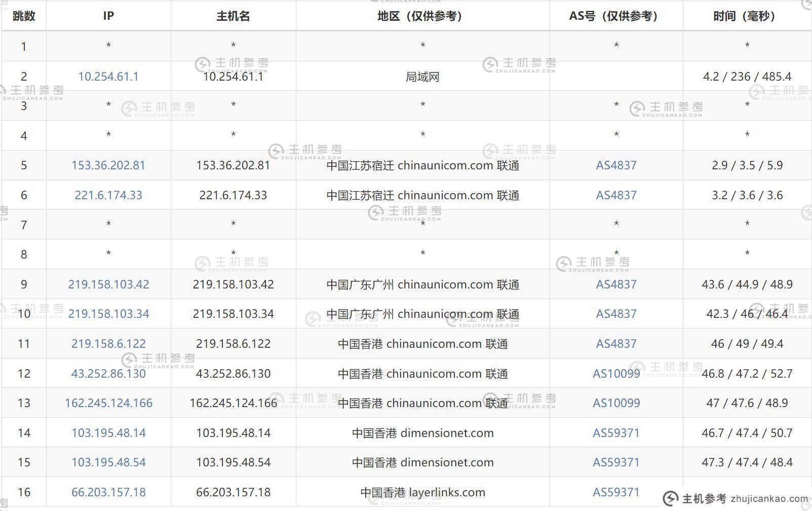Select time cell 46.8 / 47.2 / 52.7
812x511 pixels.
pyautogui.click(x=747, y=374)
